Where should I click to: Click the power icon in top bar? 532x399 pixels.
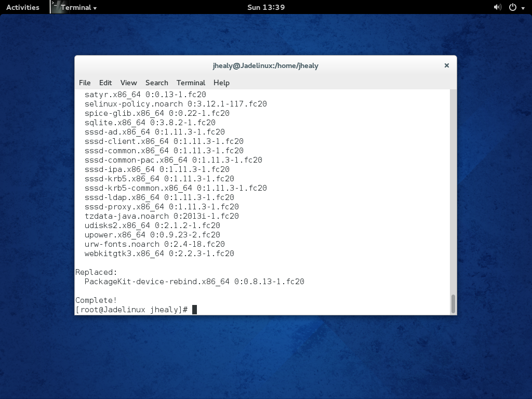coord(513,7)
